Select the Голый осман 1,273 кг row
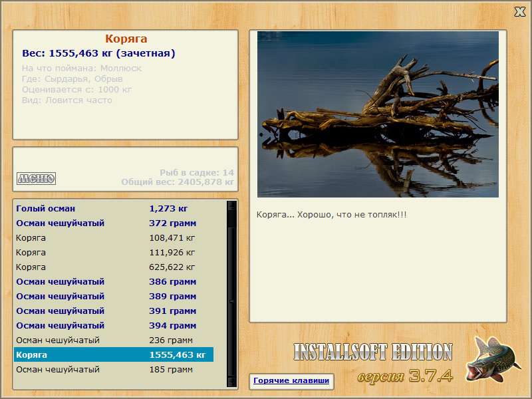The width and height of the screenshot is (532, 399). click(x=114, y=208)
